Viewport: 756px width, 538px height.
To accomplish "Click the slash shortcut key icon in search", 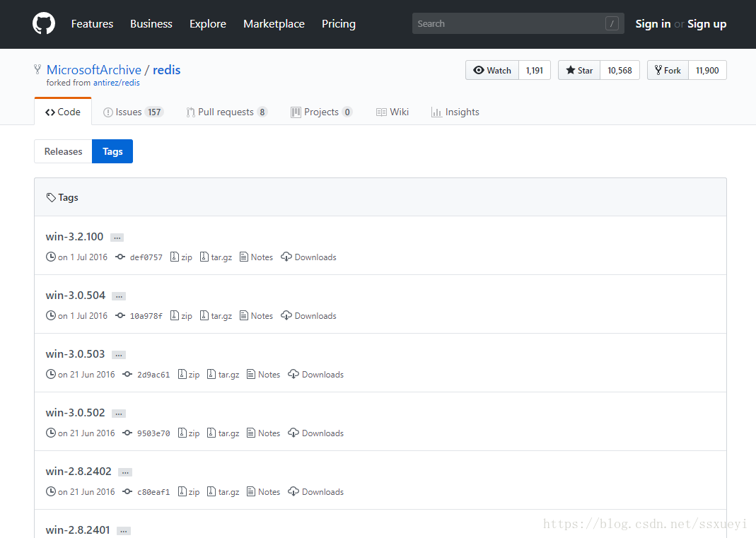I will (x=612, y=23).
